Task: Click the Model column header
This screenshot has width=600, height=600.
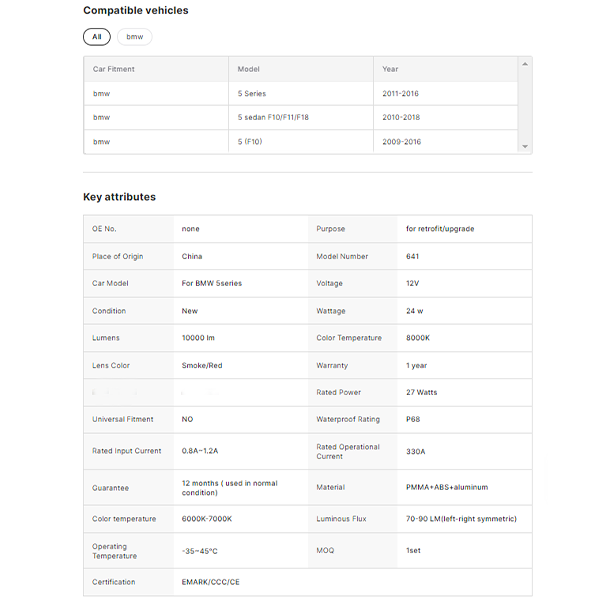Action: tap(249, 69)
